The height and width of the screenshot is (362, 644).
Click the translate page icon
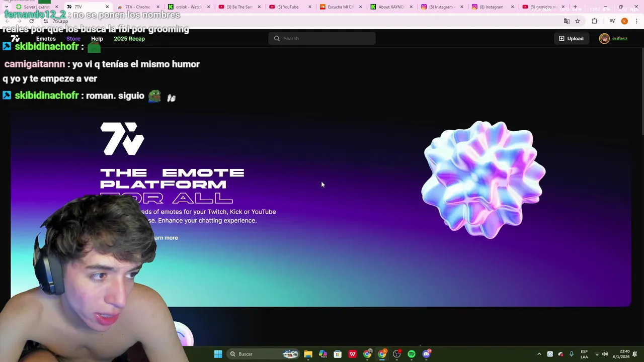pos(567,21)
